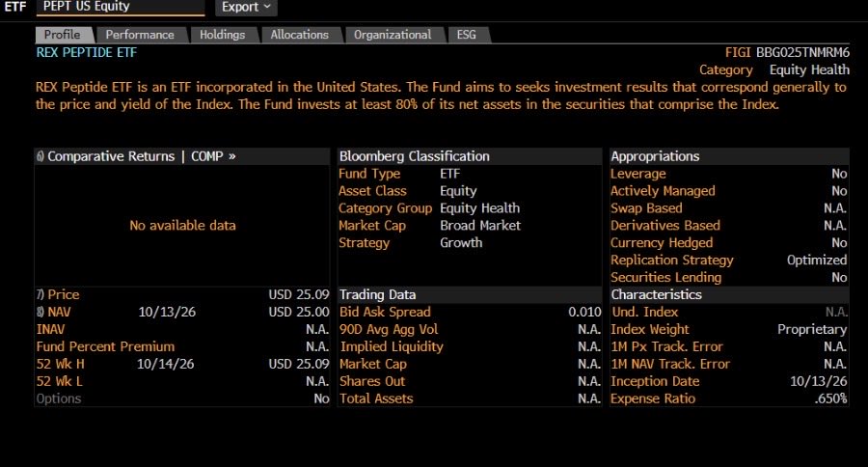The width and height of the screenshot is (868, 467).
Task: Click the Options label
Action: pos(59,398)
